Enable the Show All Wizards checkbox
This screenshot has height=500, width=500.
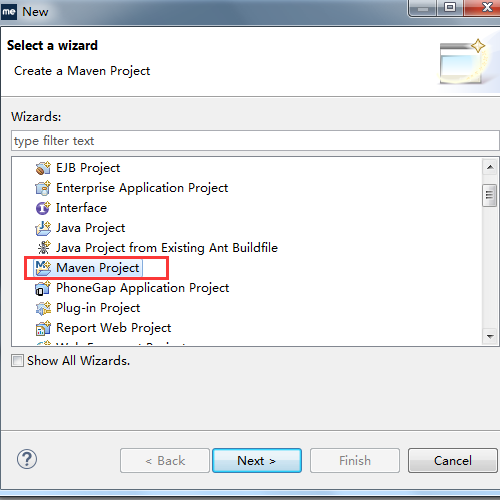point(17,361)
